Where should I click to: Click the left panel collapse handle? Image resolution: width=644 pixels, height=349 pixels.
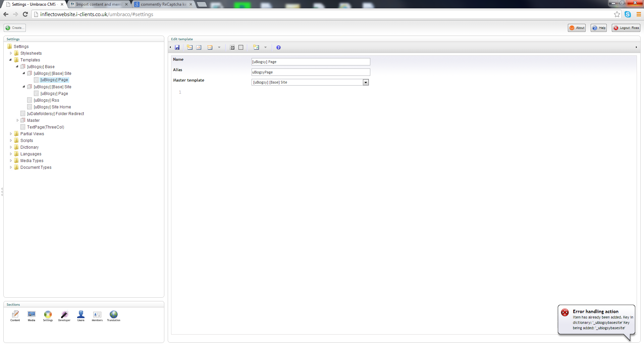coord(2,192)
